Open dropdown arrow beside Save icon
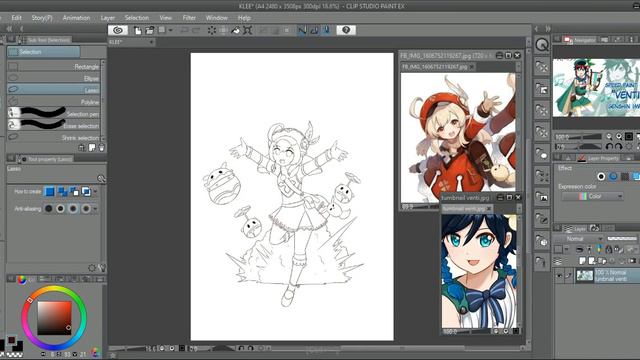Viewport: 640px width, 360px height. tap(171, 30)
